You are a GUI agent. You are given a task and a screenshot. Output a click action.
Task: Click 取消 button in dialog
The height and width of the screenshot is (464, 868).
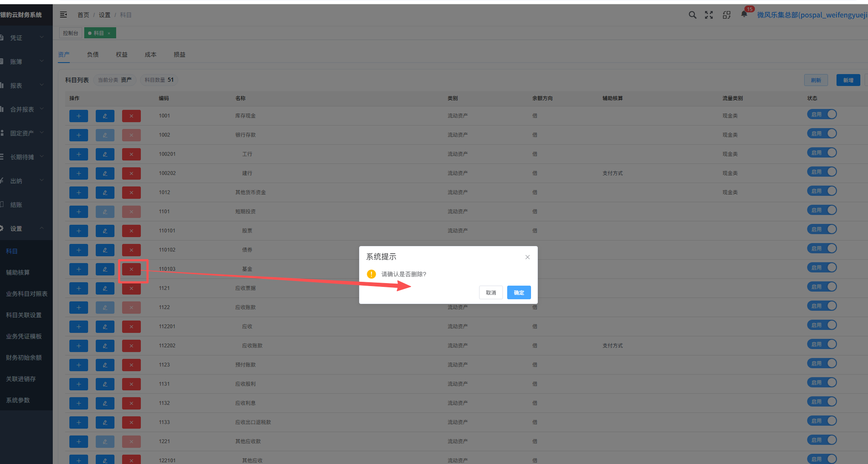[491, 292]
